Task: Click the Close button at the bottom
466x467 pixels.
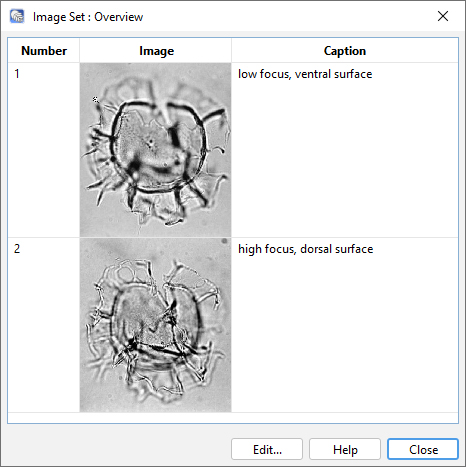Action: coord(423,449)
